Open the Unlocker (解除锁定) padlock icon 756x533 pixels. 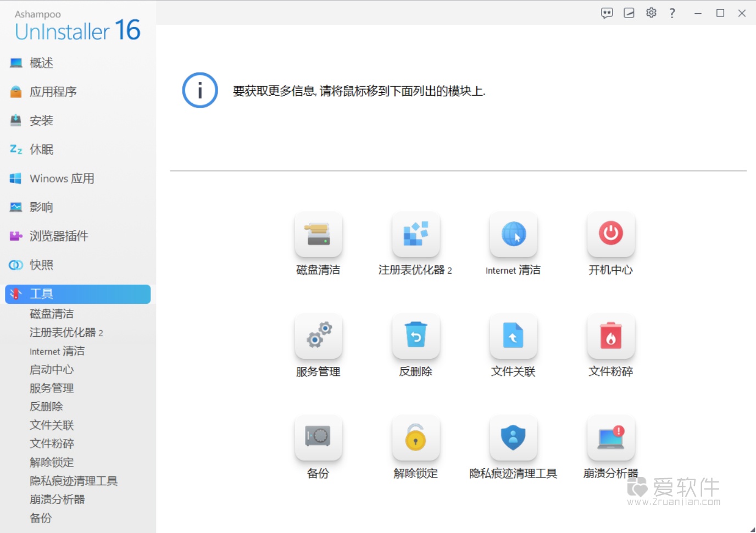coord(415,438)
